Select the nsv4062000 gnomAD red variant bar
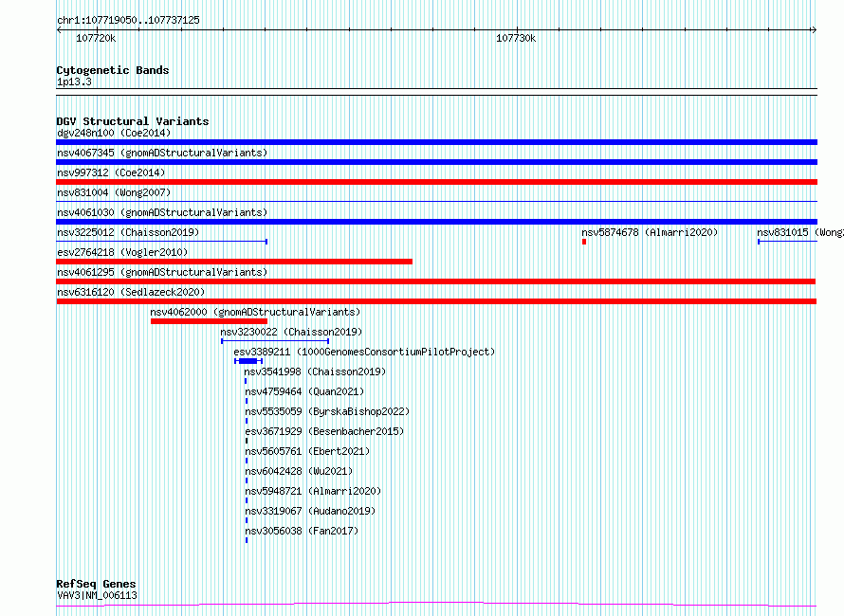This screenshot has height=616, width=844. 209,321
